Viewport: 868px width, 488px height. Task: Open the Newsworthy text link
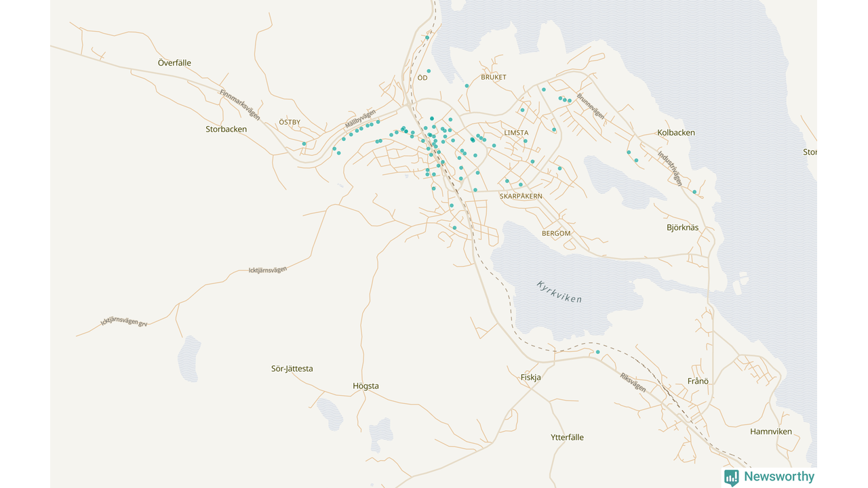point(778,476)
